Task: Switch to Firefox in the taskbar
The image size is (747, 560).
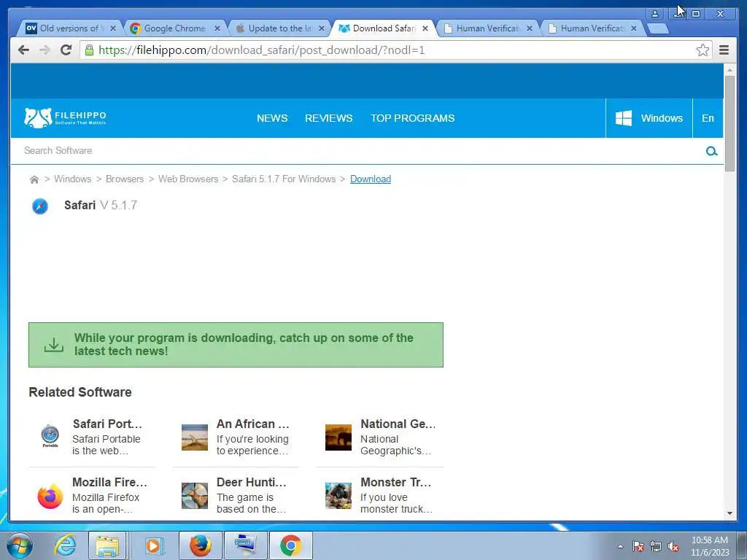Action: 200,545
